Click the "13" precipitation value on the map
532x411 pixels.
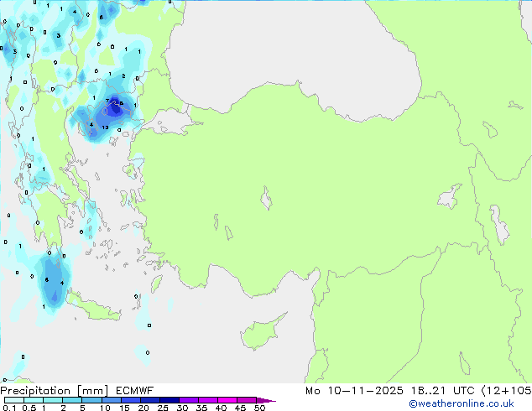coord(105,127)
